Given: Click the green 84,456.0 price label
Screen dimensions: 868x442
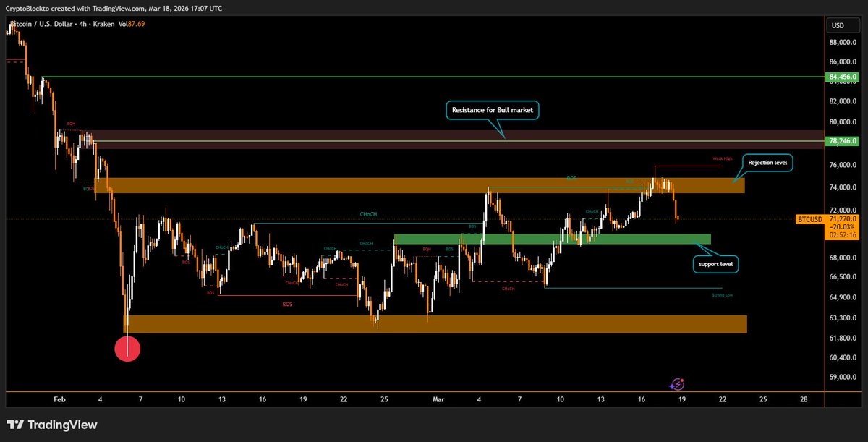Looking at the screenshot, I should (x=843, y=77).
